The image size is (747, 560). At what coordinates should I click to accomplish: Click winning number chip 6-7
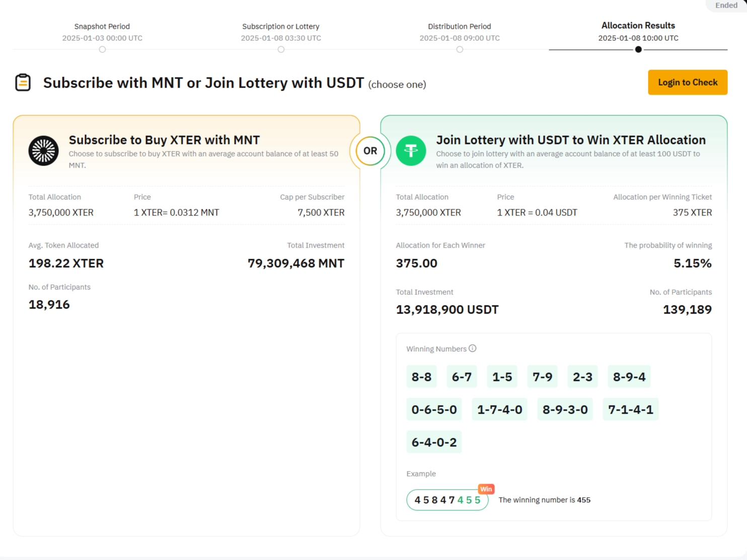point(462,376)
